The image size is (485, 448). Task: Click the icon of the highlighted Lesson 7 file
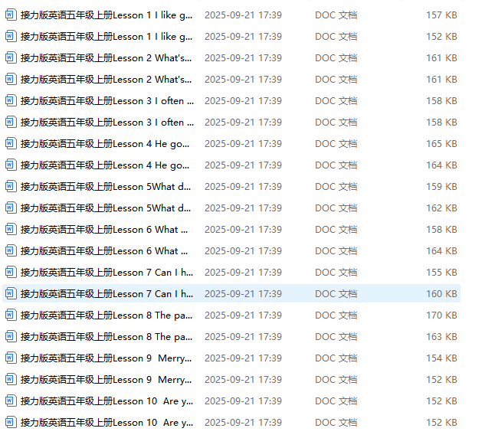coord(10,294)
